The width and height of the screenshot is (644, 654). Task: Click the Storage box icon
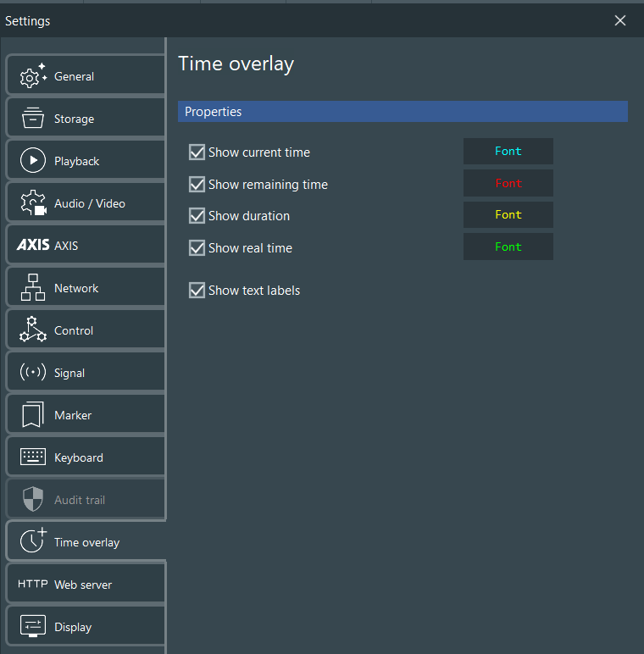click(x=32, y=118)
